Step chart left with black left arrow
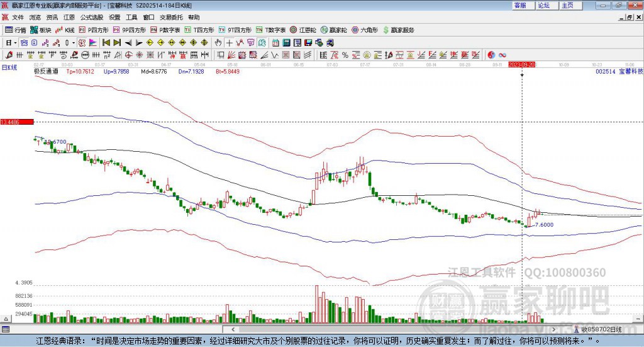This screenshot has width=644, height=347. [x=128, y=42]
